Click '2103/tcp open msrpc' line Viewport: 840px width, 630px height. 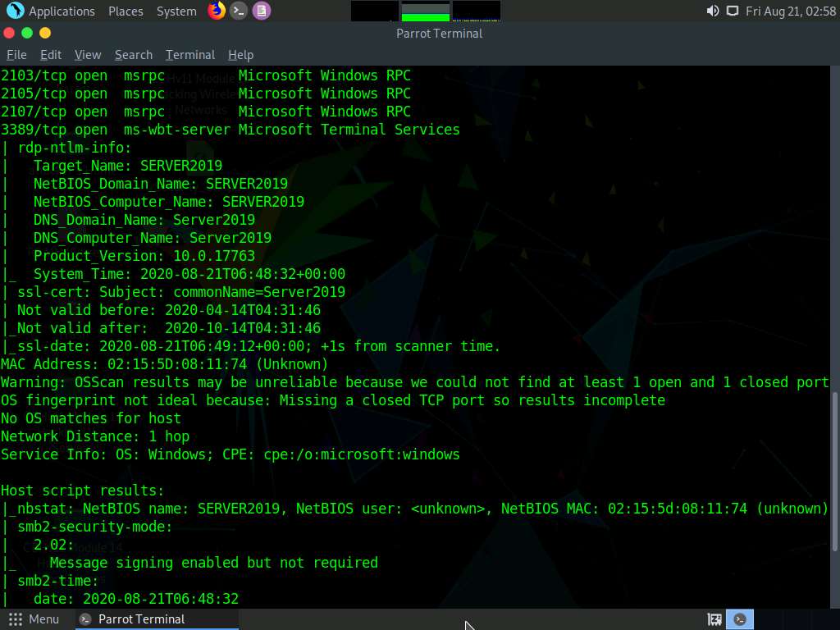click(x=206, y=75)
